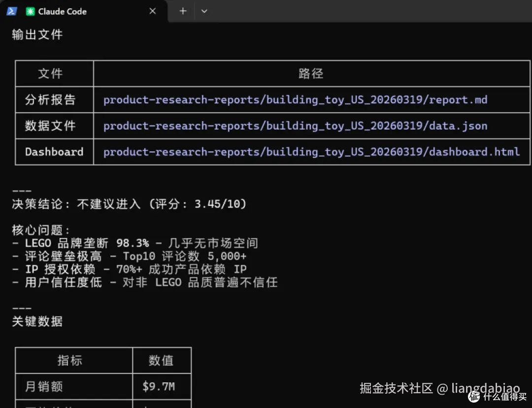Open a new terminal tab with plus
532x408 pixels.
[183, 11]
